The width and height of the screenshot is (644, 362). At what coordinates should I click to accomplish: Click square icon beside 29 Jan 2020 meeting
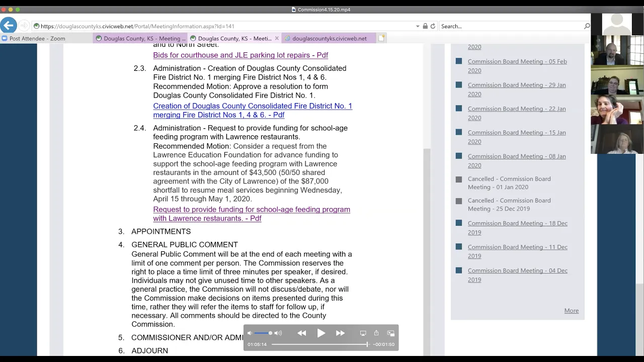pos(459,85)
